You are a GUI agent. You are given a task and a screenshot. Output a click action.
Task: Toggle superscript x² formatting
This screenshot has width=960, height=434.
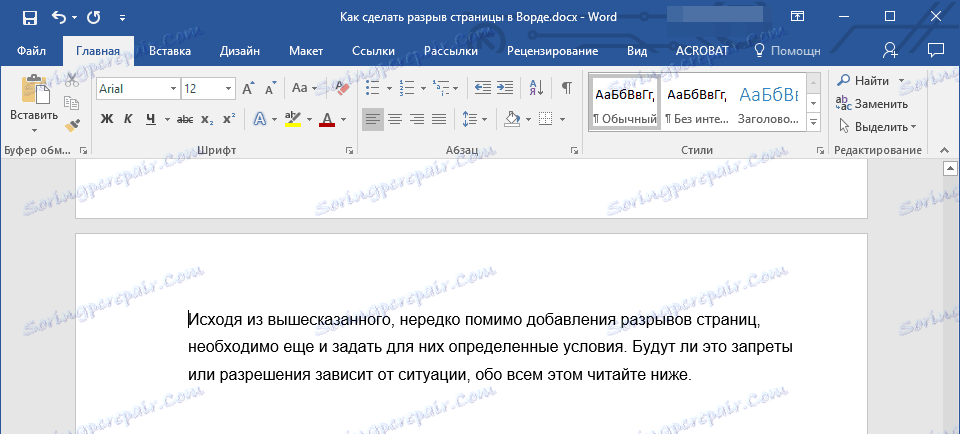pos(229,119)
